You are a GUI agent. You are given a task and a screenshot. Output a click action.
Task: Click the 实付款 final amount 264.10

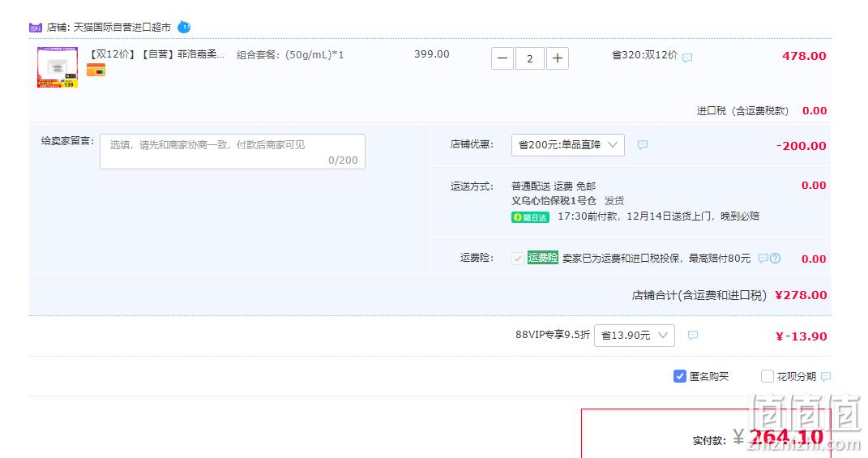786,437
